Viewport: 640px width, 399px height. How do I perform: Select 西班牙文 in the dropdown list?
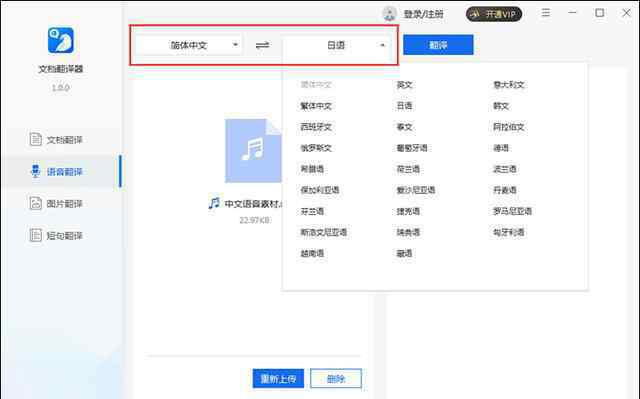coord(316,127)
